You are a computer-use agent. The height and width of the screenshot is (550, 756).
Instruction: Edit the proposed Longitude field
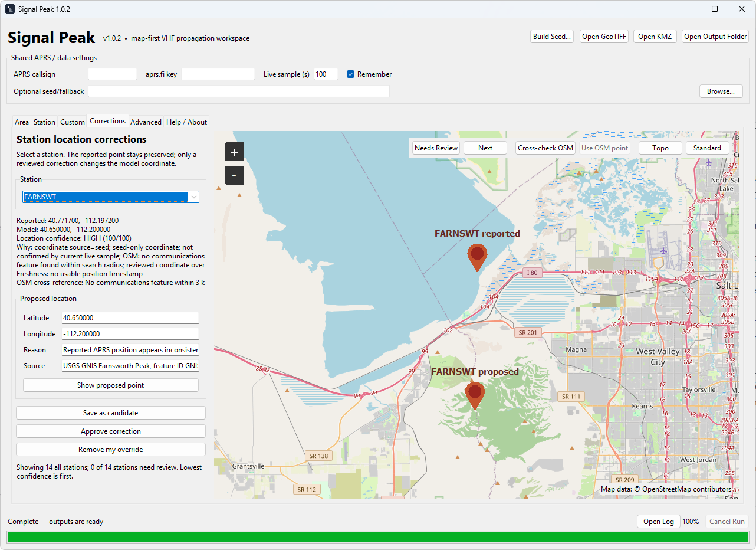[130, 334]
